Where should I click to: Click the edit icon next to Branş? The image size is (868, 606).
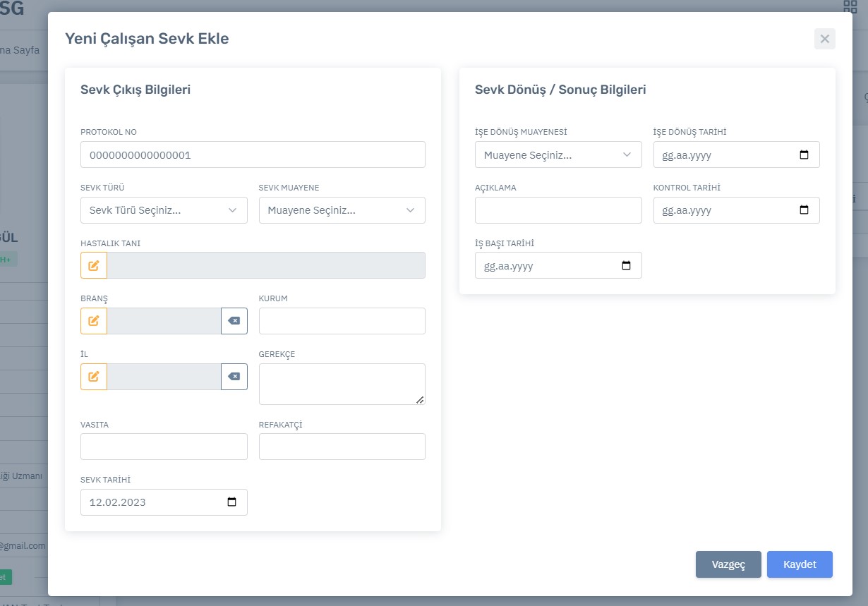pyautogui.click(x=94, y=321)
